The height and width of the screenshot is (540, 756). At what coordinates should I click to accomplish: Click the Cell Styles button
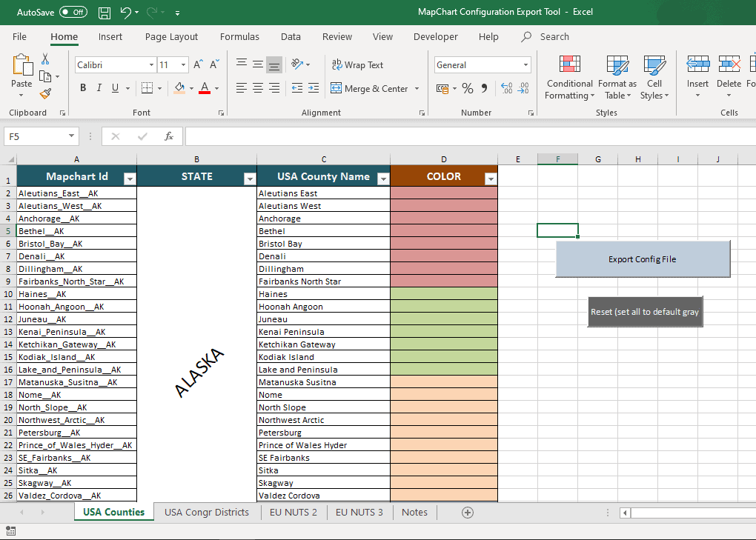654,77
